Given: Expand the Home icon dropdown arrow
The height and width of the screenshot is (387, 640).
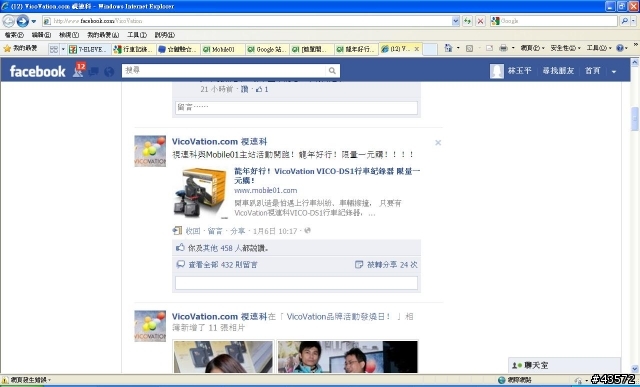Looking at the screenshot, I should coord(458,48).
